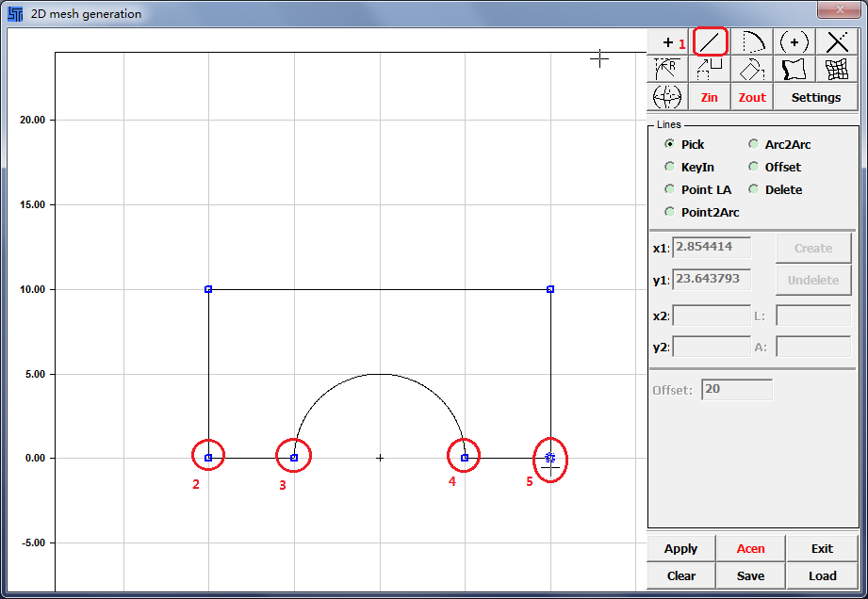
Task: Click the globe view icon
Action: [667, 97]
